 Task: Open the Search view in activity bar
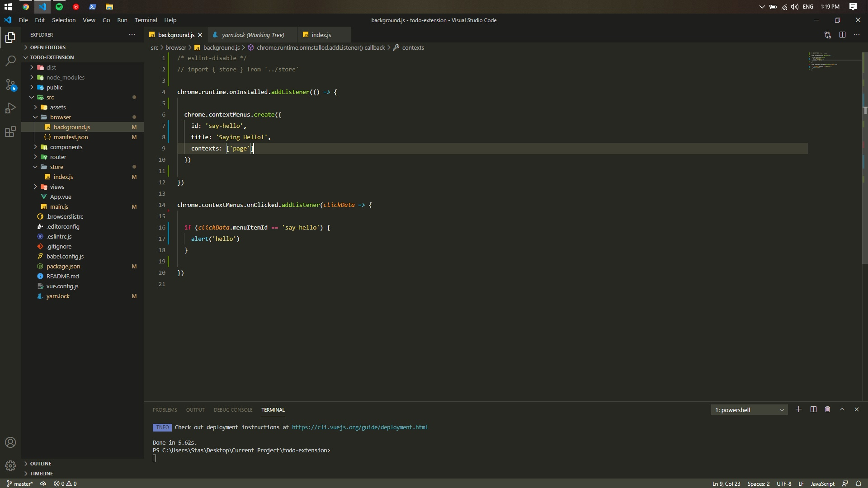pyautogui.click(x=10, y=61)
